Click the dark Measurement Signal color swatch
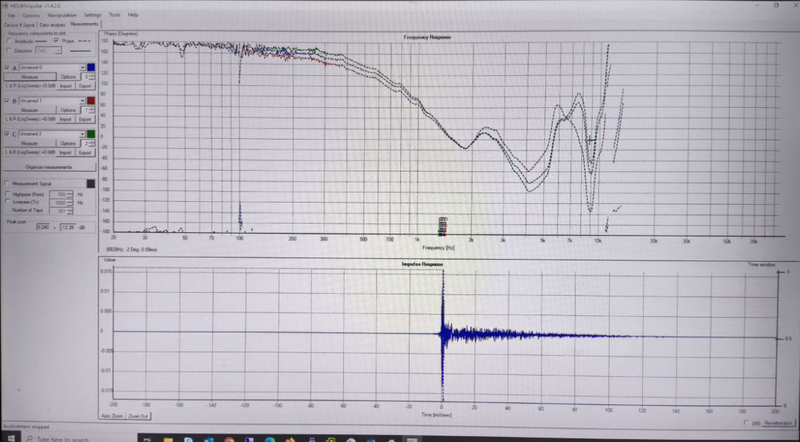 91,184
